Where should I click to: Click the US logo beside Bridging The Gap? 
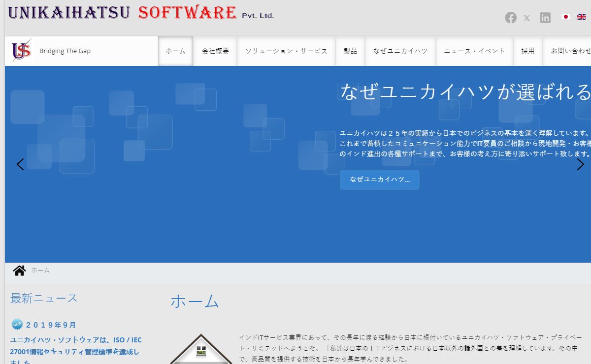[x=21, y=50]
